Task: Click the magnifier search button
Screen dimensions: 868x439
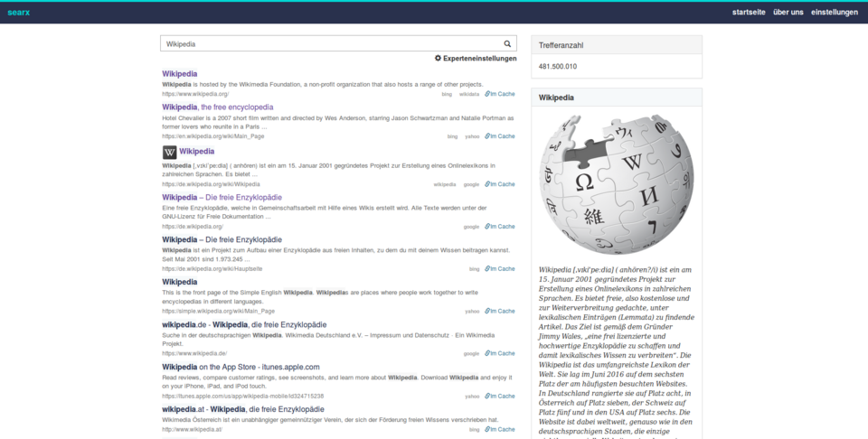Action: tap(507, 43)
